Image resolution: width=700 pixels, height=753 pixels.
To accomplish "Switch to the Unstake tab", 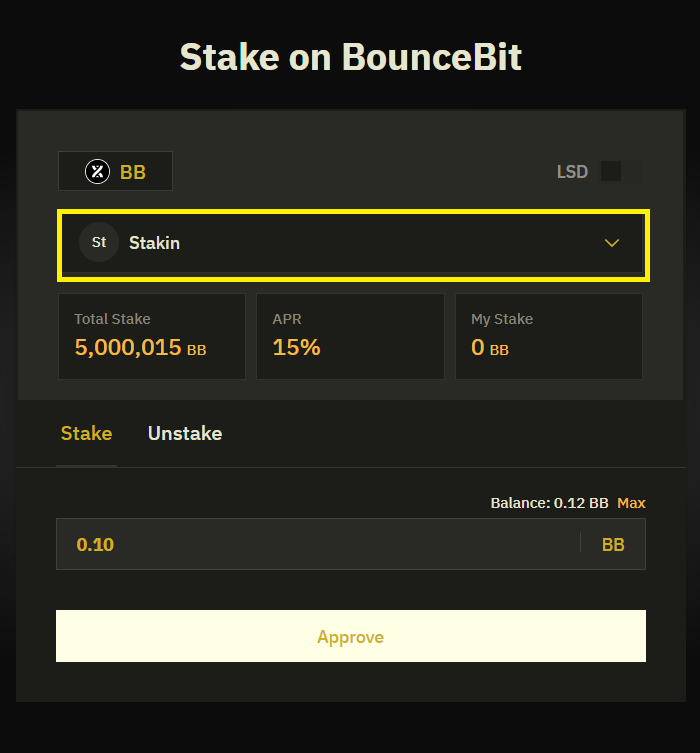I will pos(185,433).
